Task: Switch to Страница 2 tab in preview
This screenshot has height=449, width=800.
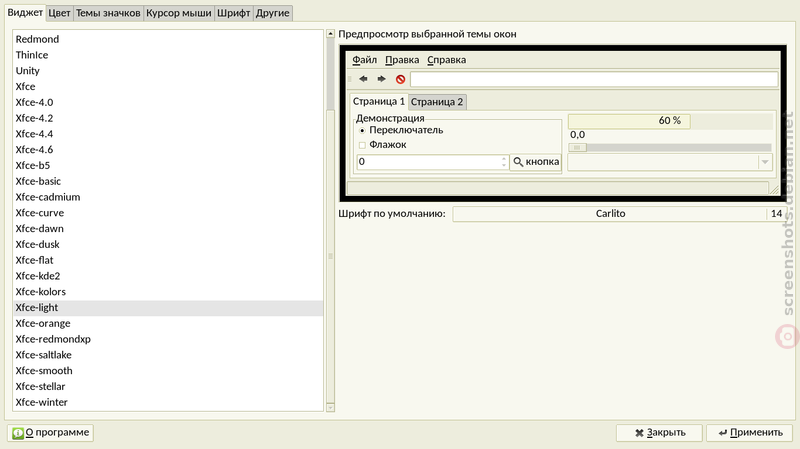Action: coord(437,102)
